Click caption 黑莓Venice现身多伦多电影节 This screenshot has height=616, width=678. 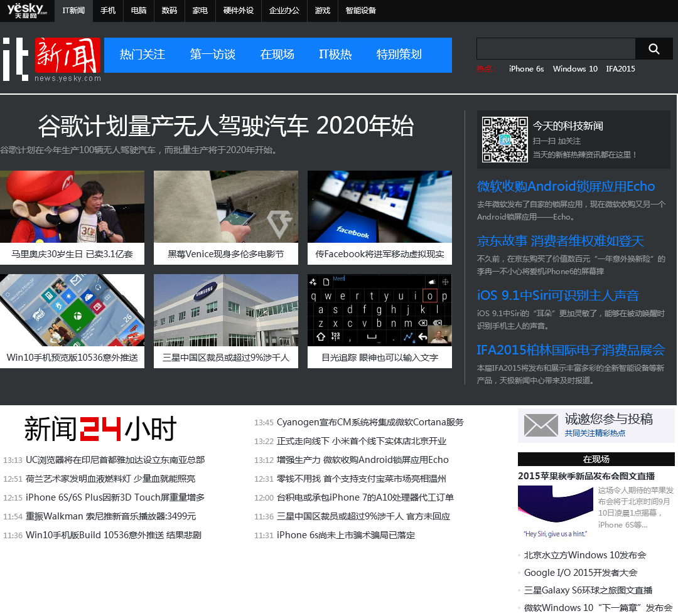[226, 254]
